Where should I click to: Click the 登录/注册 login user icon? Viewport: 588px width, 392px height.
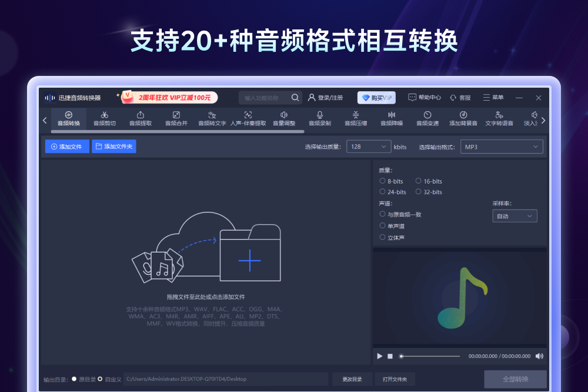tap(311, 98)
